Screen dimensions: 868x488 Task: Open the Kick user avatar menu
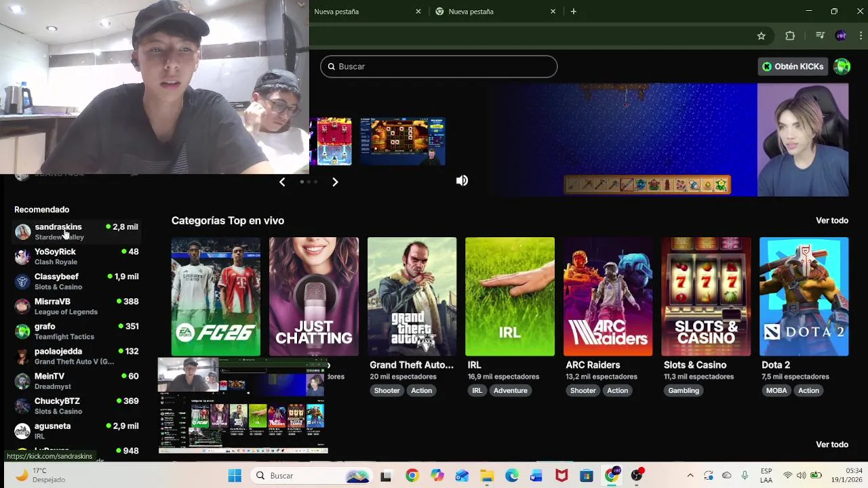(x=842, y=66)
